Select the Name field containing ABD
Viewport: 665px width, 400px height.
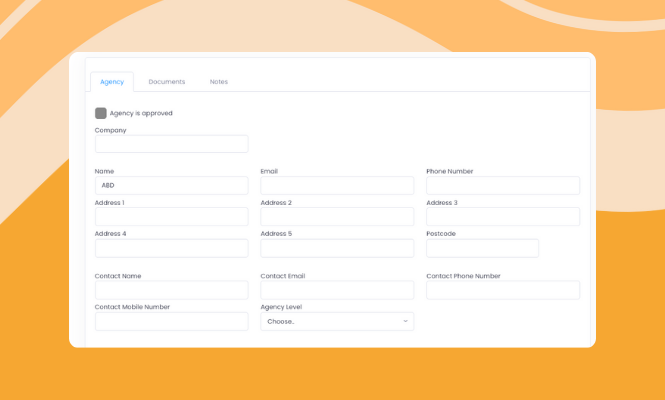coord(171,185)
